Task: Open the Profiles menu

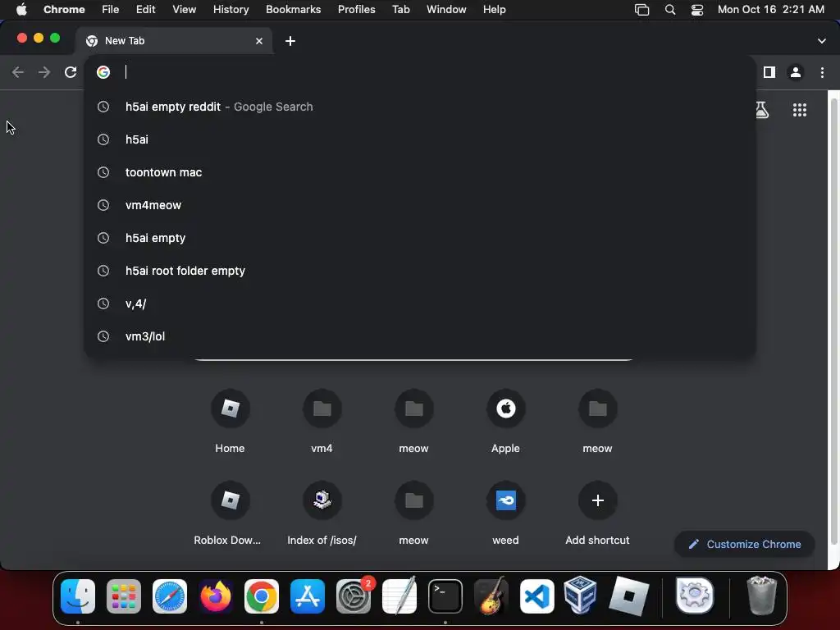Action: point(356,10)
